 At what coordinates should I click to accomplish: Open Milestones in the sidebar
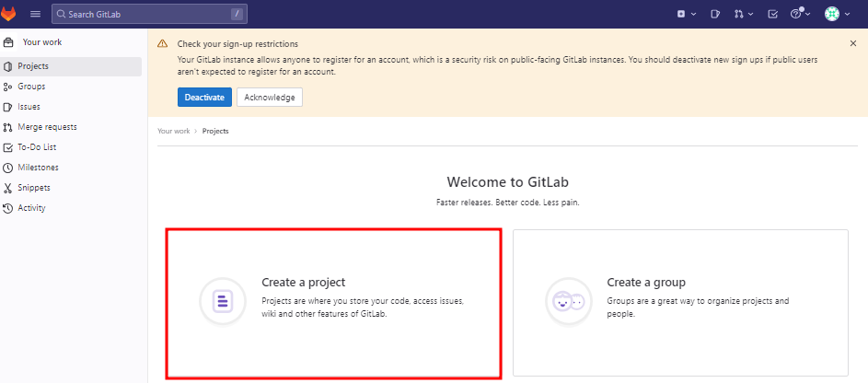(x=71, y=168)
